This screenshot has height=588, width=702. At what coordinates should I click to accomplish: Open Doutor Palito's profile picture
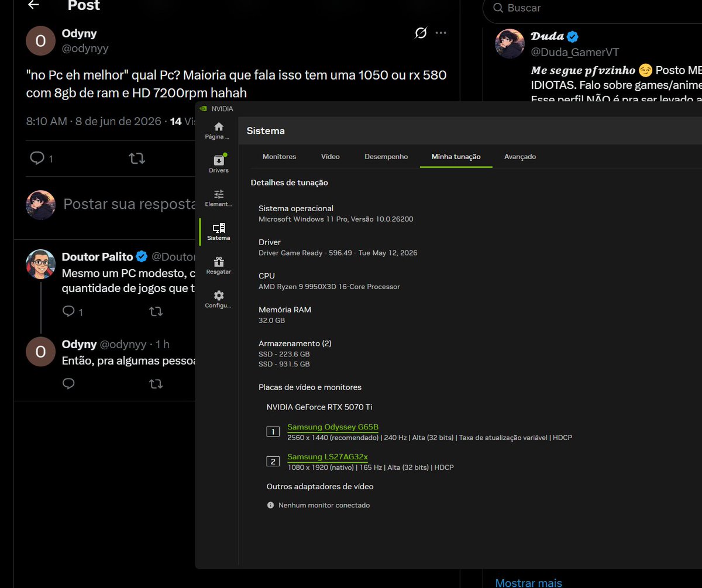41,264
